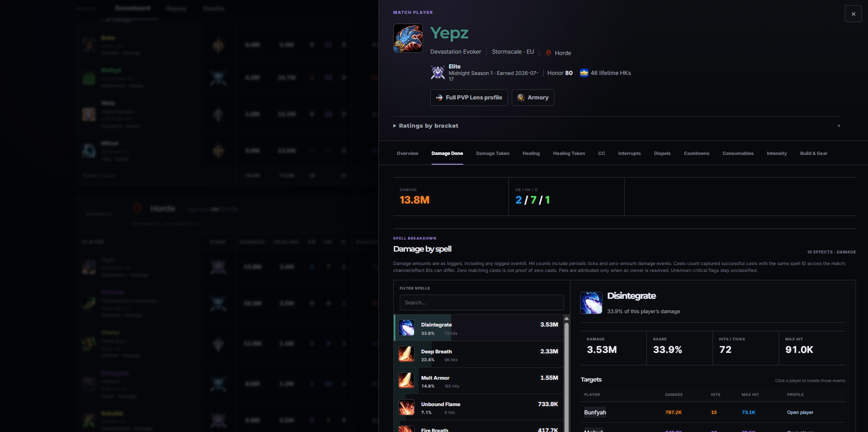Click the Elite rank emblem icon
The width and height of the screenshot is (868, 432).
click(438, 73)
